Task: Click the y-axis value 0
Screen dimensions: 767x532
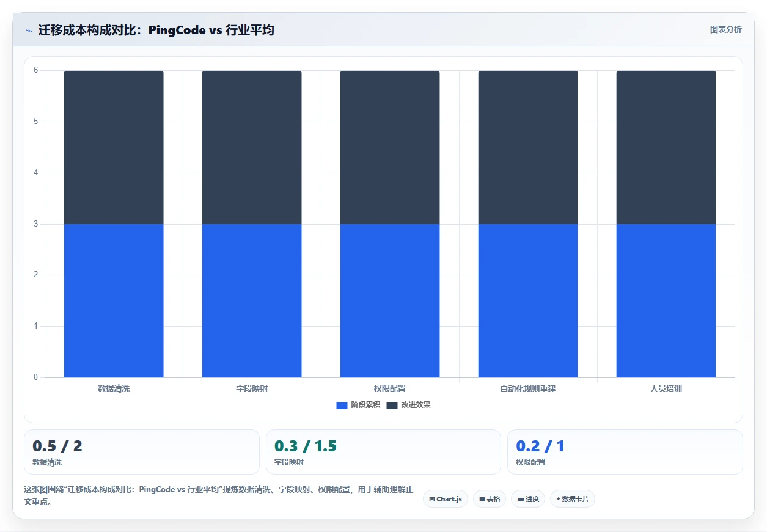Action: pos(35,377)
